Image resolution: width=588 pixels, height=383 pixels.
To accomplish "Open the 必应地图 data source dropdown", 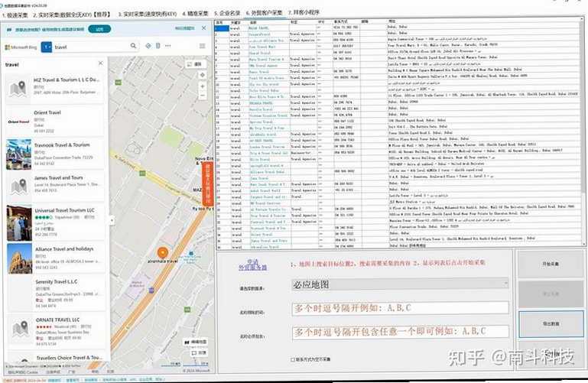I will point(400,284).
